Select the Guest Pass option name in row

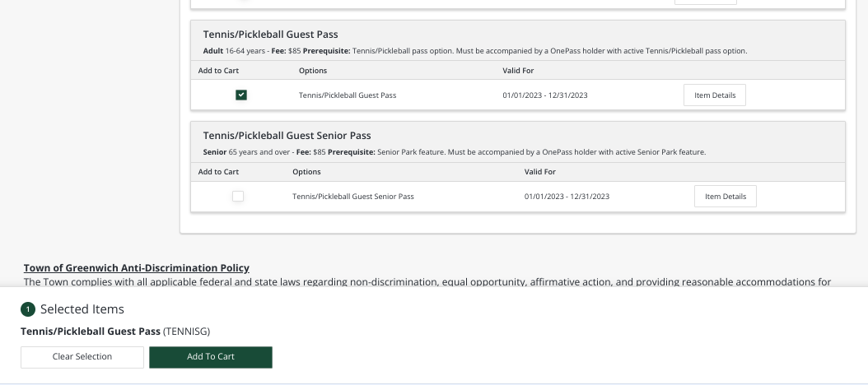[347, 95]
